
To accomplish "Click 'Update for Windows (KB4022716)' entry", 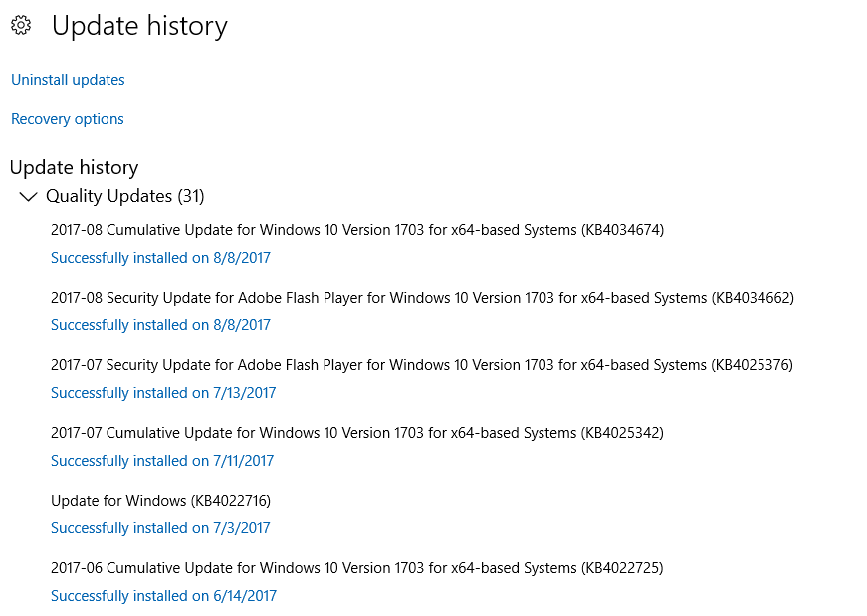I will pos(161,501).
